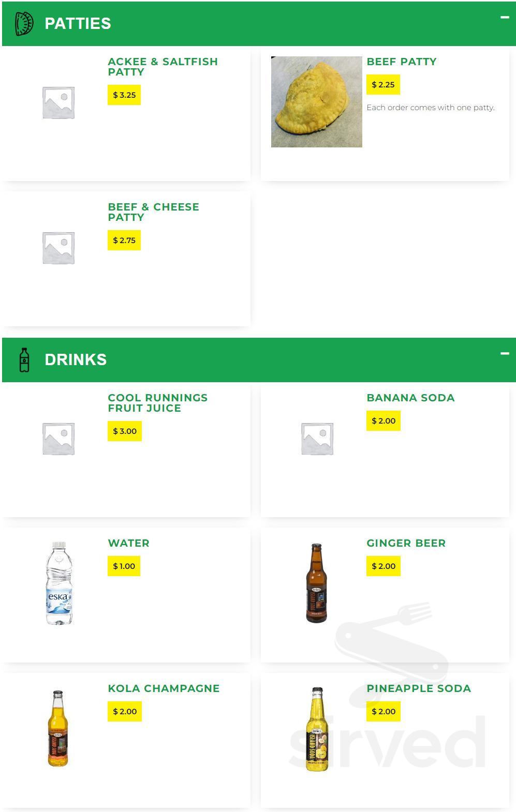Click placeholder image for Cool Runnings Fruit Juice
Screen dimensions: 516x812
click(58, 439)
